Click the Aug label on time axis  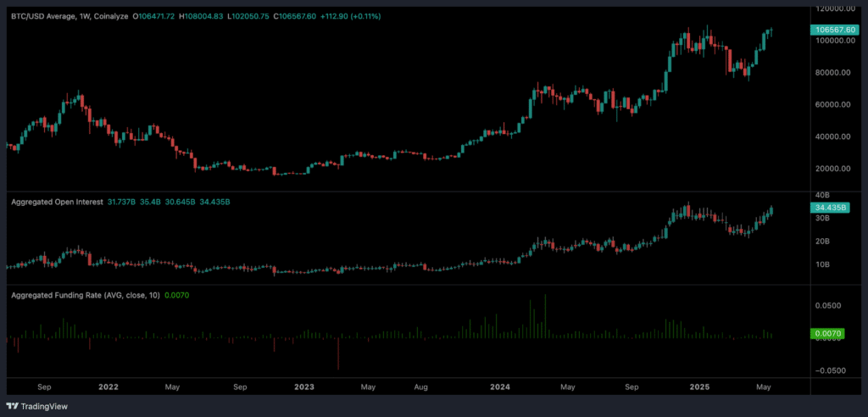(420, 386)
